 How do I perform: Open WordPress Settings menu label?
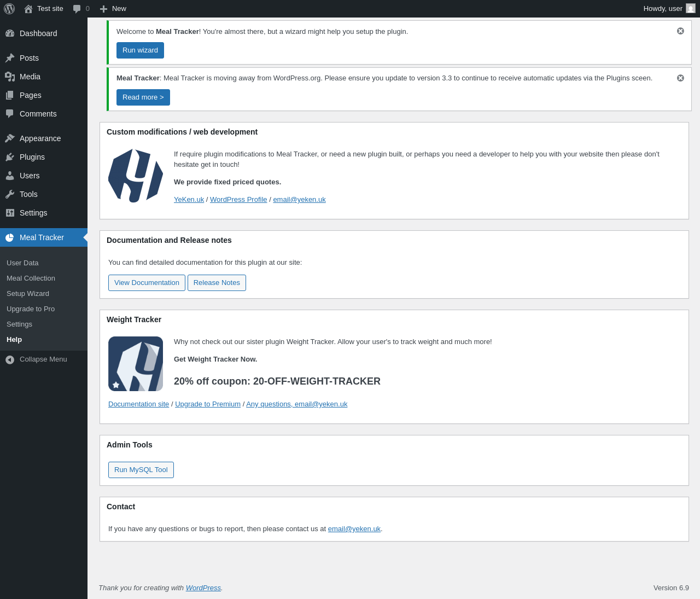(33, 213)
